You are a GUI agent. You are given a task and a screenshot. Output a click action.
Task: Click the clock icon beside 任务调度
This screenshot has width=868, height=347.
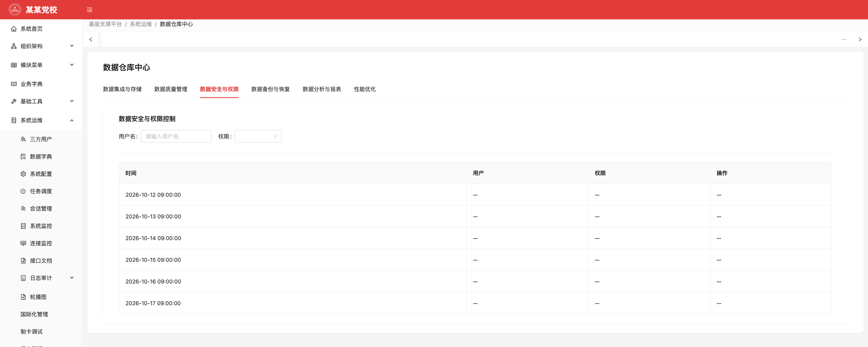point(23,191)
